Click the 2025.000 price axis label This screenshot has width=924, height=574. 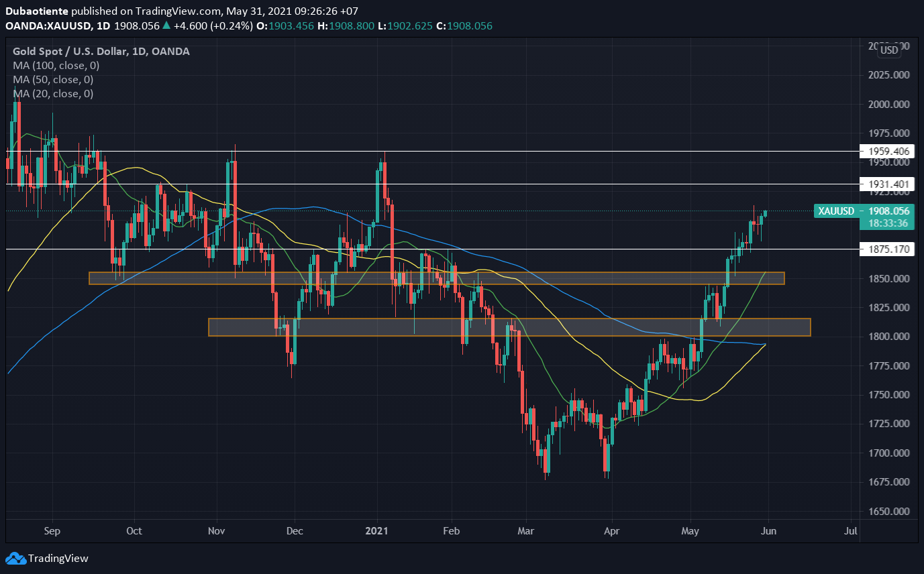coord(888,75)
